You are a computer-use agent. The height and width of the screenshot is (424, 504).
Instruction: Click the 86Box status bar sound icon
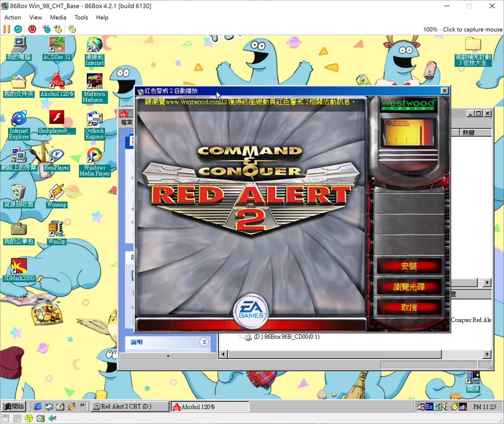point(52,418)
